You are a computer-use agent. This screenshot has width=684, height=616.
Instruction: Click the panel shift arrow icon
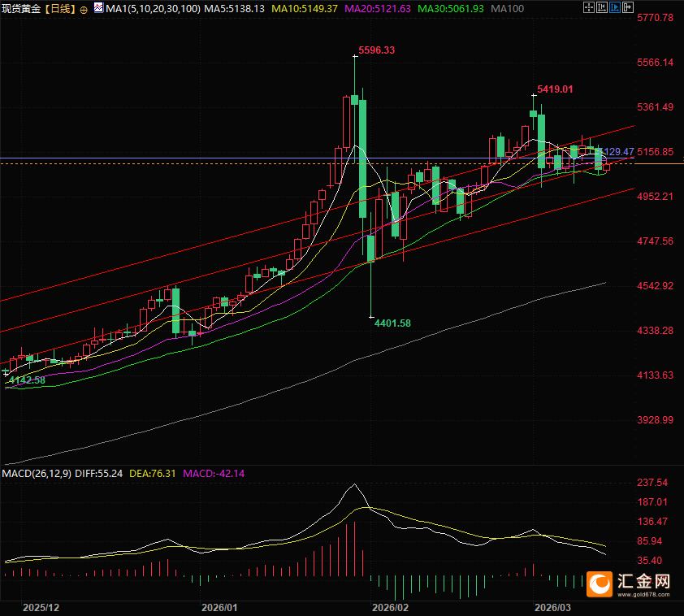coord(628,7)
